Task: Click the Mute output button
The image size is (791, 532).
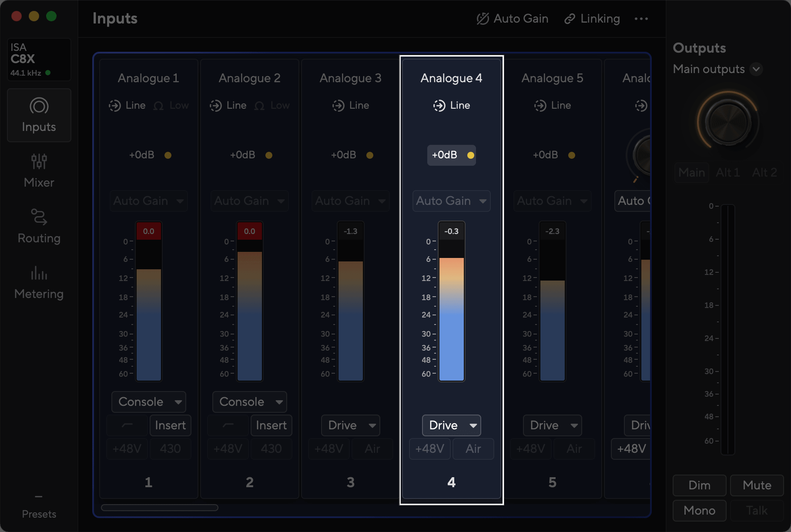Action: coord(757,485)
